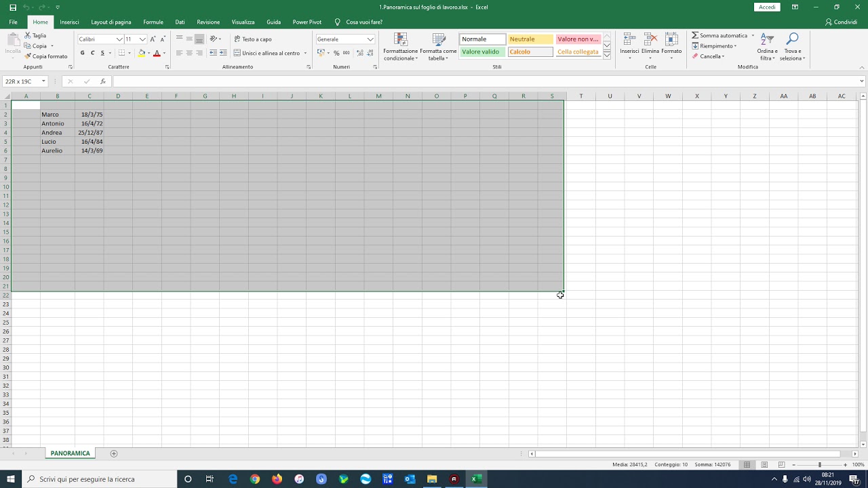Toggle underline with the S button
The width and height of the screenshot is (868, 488).
click(x=102, y=53)
